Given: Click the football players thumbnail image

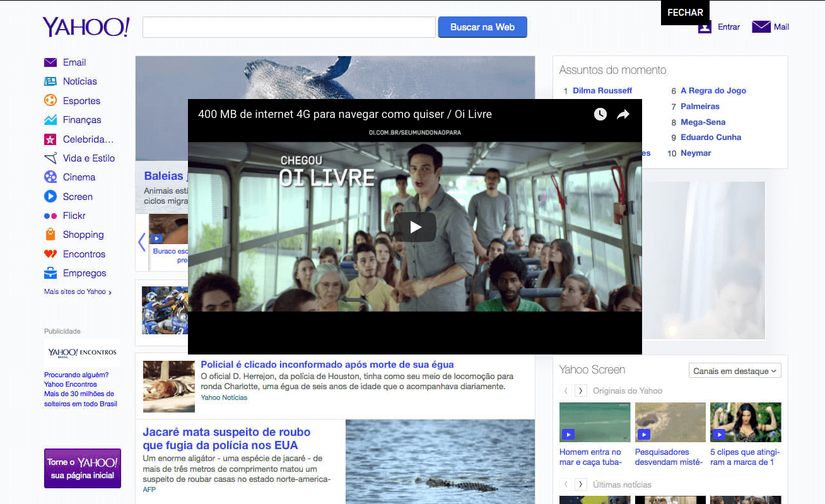Looking at the screenshot, I should coord(165,310).
